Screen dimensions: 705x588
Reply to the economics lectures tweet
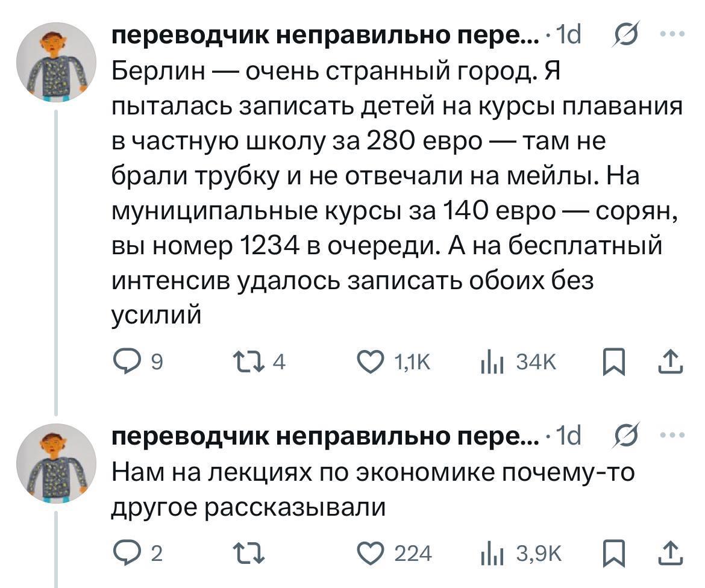[x=125, y=552]
